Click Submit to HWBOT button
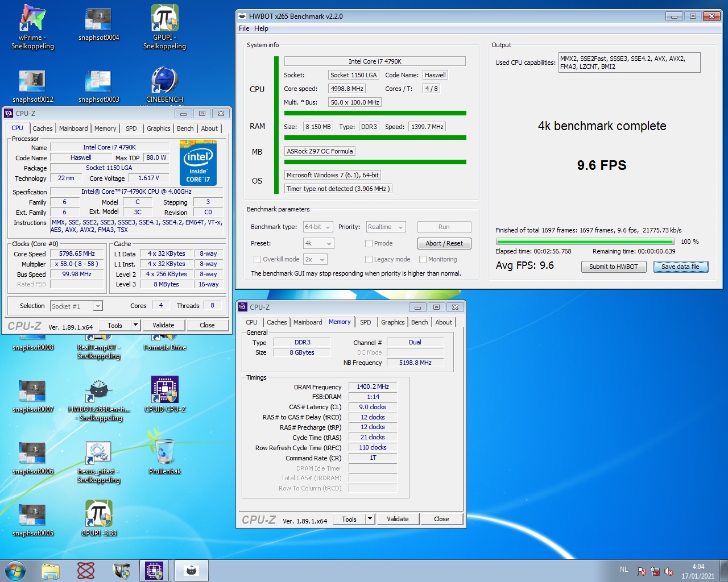Viewport: 728px width, 582px height. pos(614,267)
